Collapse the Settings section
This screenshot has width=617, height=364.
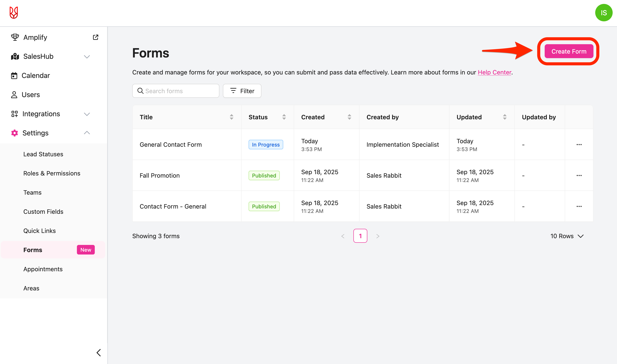tap(87, 133)
